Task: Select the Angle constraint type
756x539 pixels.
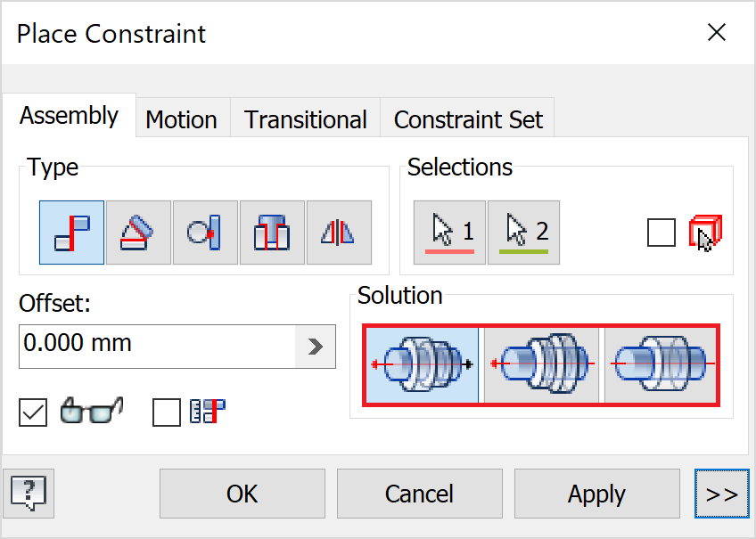Action: 138,233
